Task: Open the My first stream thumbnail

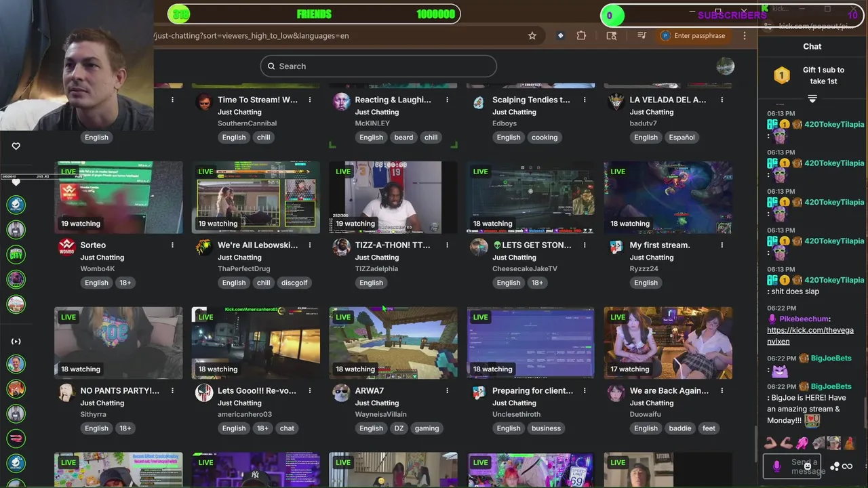Action: tap(668, 197)
